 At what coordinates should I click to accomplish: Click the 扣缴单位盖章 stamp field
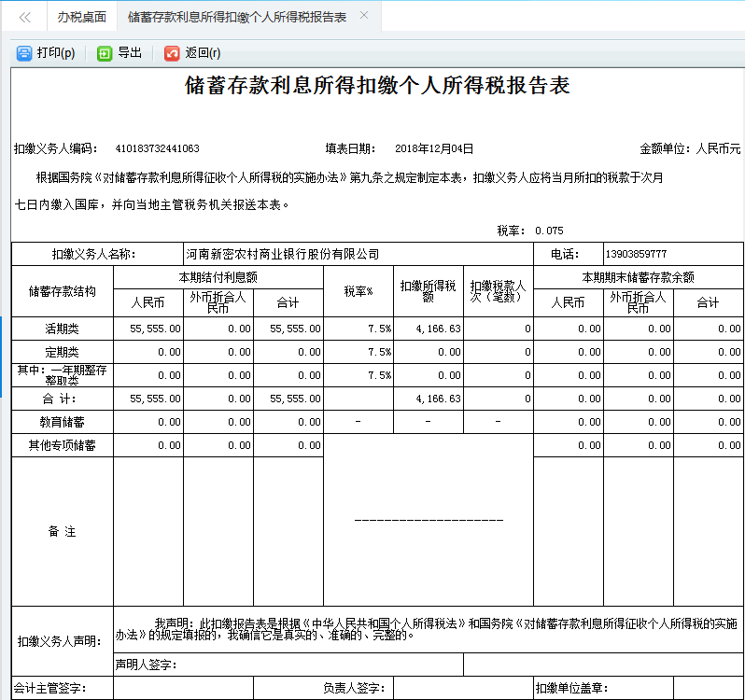(x=672, y=689)
